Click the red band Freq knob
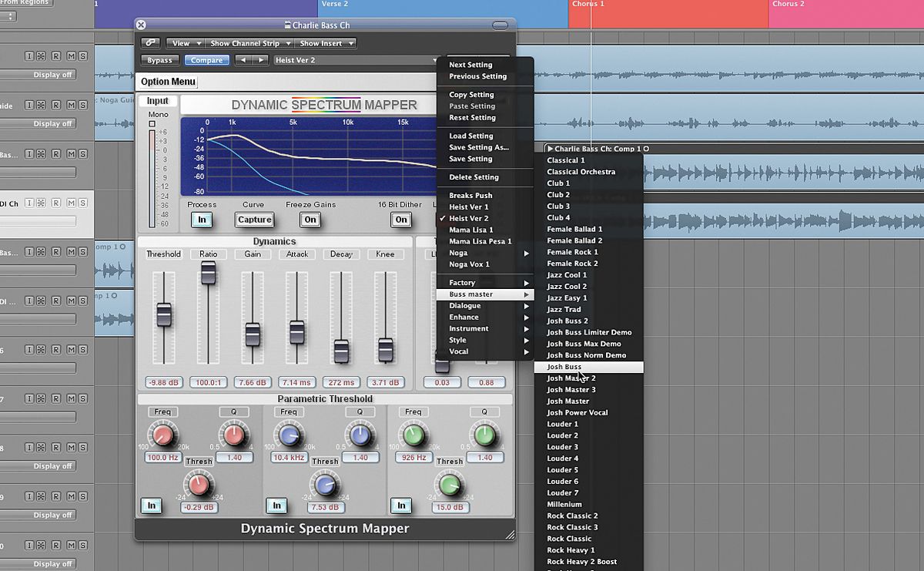 coord(163,435)
